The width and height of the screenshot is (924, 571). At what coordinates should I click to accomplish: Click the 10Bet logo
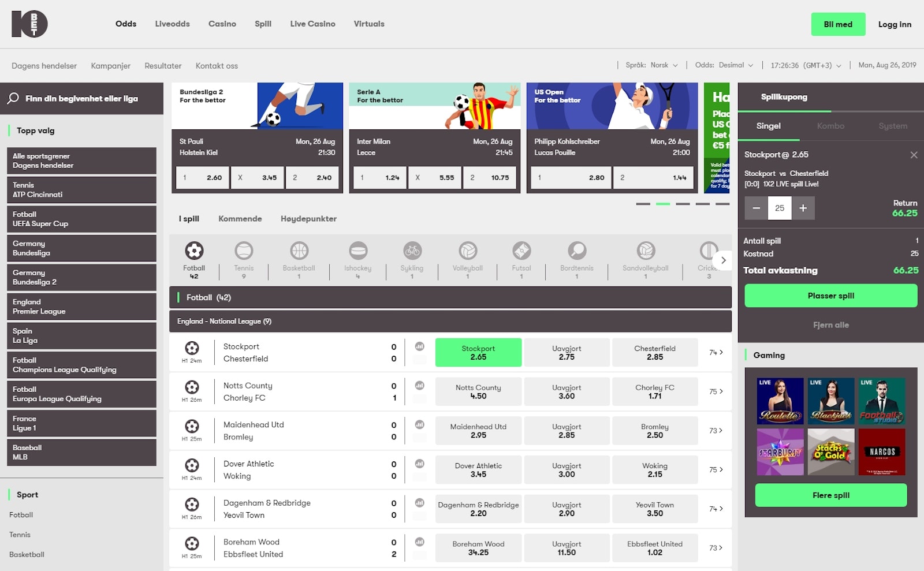click(x=29, y=24)
